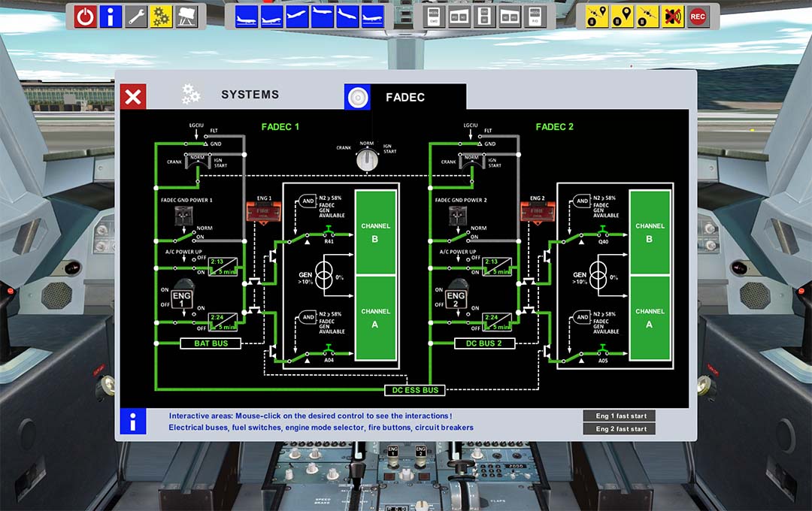Toggle the FADEC GND POWER 2 switch
The width and height of the screenshot is (812, 511).
(x=457, y=217)
